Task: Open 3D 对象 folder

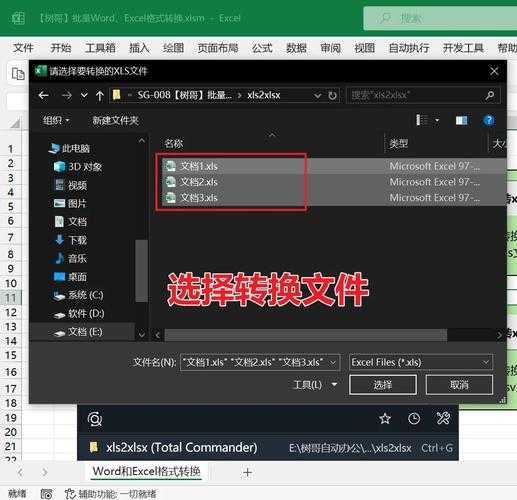Action: point(78,167)
